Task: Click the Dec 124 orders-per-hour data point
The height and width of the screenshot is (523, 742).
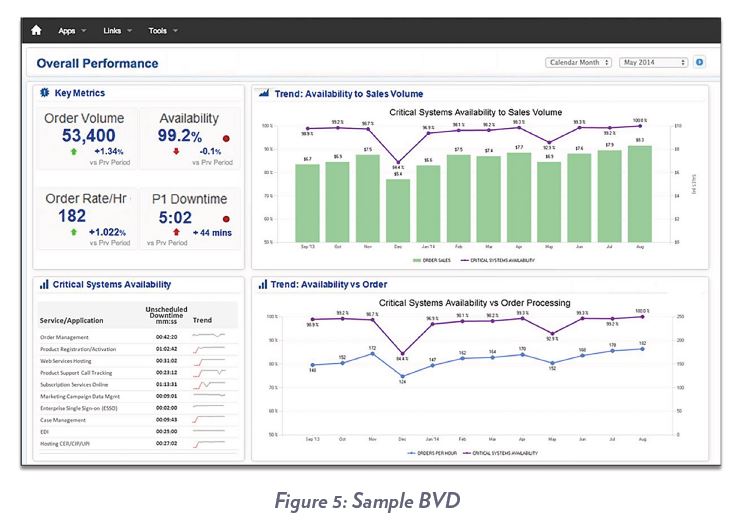Action: pos(403,376)
